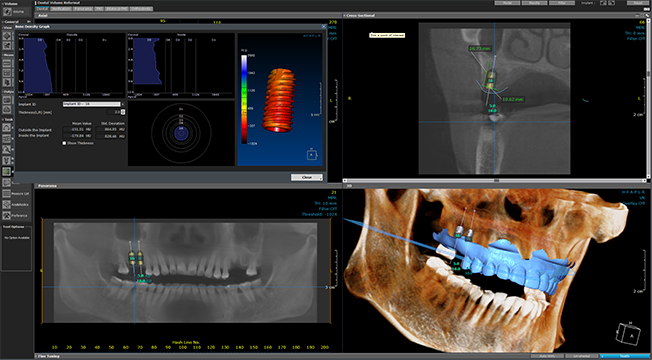
Task: Adjust the Thickness stepper arrows
Action: click(123, 112)
